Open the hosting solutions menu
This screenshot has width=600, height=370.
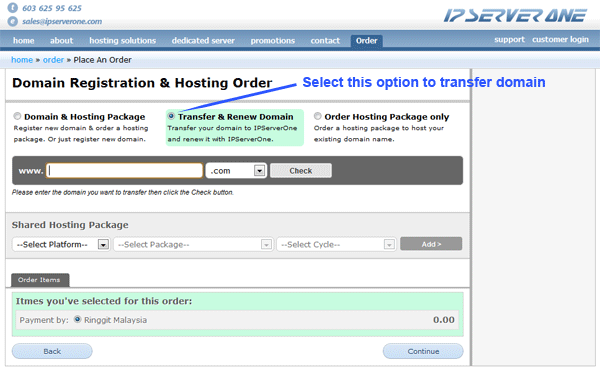pyautogui.click(x=122, y=41)
